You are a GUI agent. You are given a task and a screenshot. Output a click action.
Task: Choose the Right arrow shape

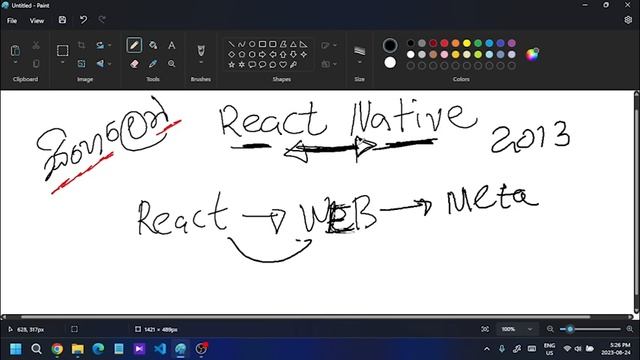(262, 54)
